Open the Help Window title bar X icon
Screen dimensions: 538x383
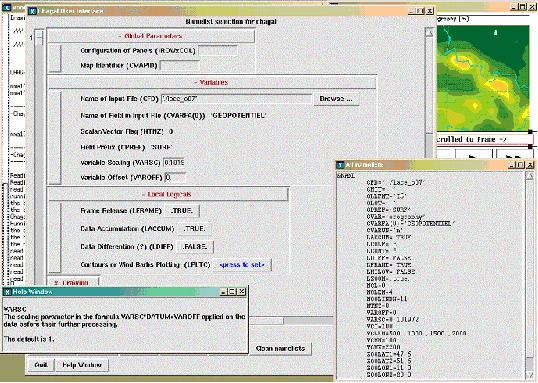click(x=7, y=292)
